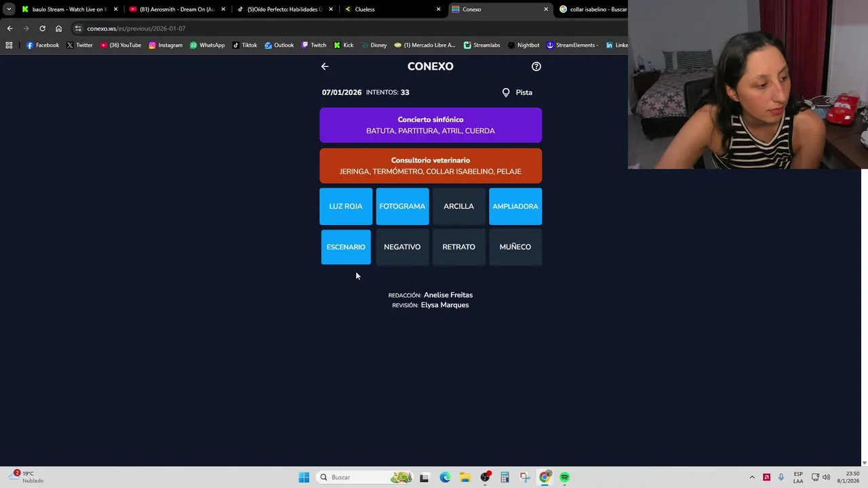Select the RETRATO tile
The image size is (868, 488).
tap(458, 247)
